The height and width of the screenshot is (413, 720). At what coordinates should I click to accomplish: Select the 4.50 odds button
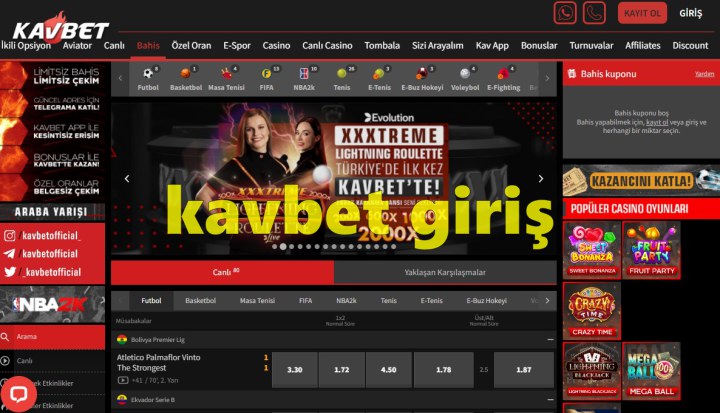click(388, 370)
